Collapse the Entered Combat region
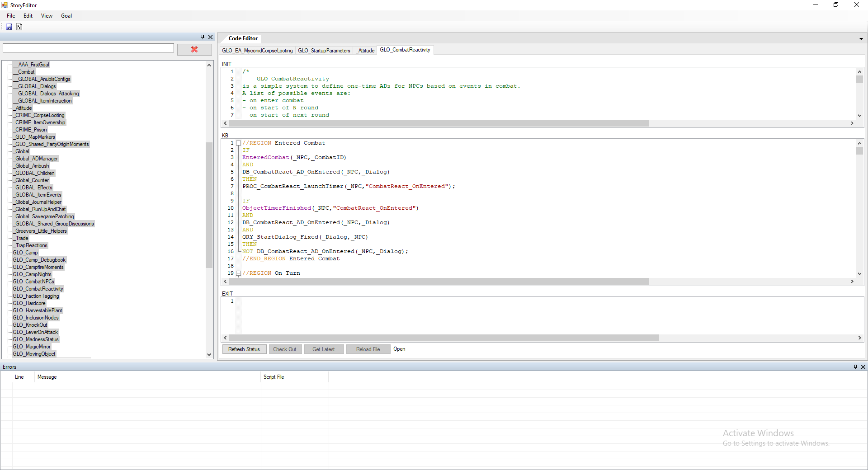 [238, 143]
